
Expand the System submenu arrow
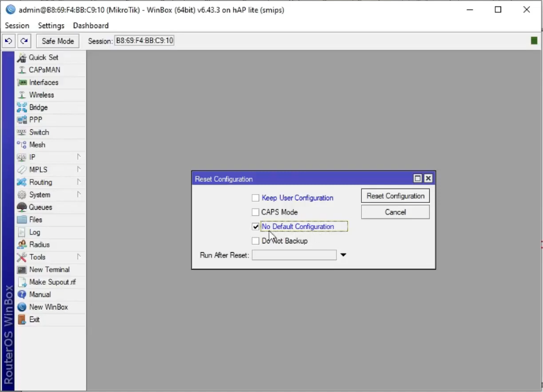pos(79,194)
